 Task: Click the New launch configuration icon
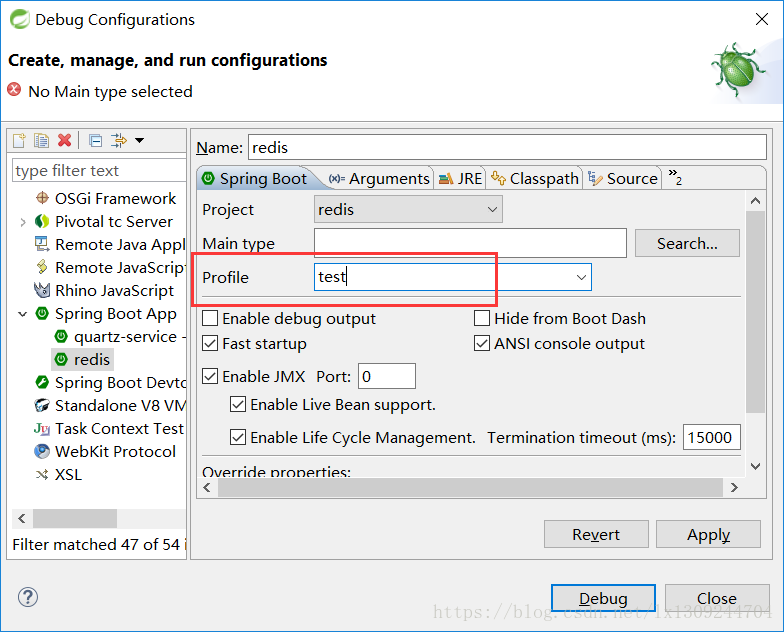[19, 140]
